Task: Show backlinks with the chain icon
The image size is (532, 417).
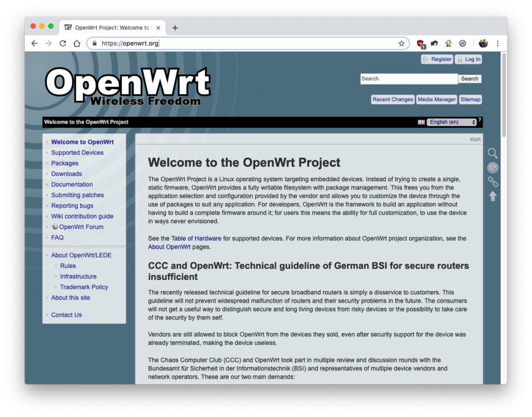Action: (x=493, y=182)
